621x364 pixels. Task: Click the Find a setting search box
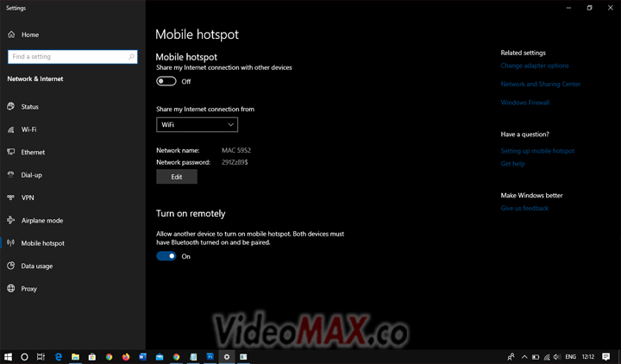(72, 57)
